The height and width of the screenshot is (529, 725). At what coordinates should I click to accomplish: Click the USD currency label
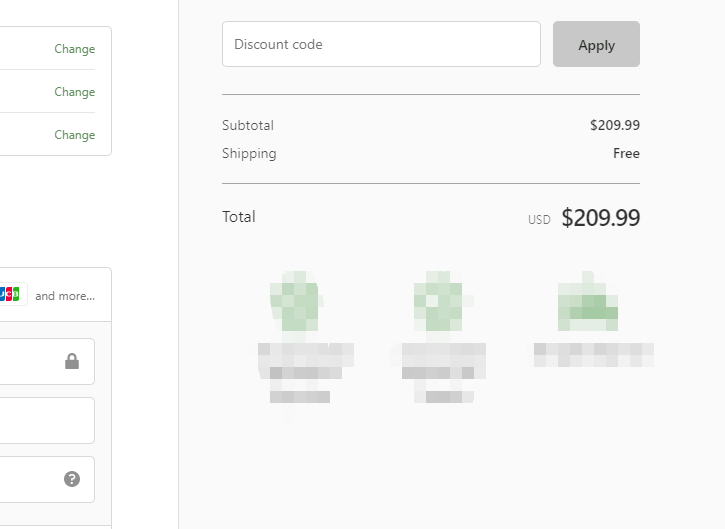coord(539,220)
